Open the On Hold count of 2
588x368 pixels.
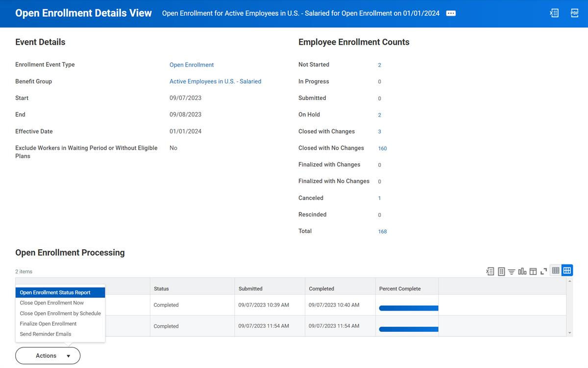(x=379, y=115)
